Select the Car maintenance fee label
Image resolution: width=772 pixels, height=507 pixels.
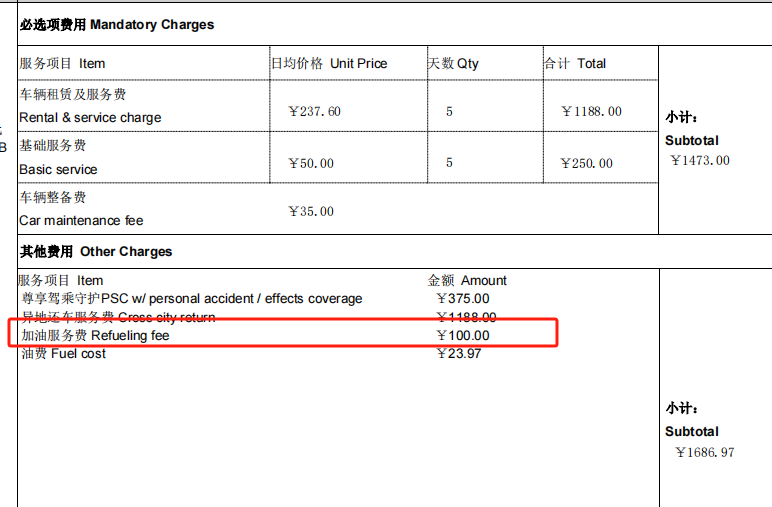pyautogui.click(x=81, y=220)
